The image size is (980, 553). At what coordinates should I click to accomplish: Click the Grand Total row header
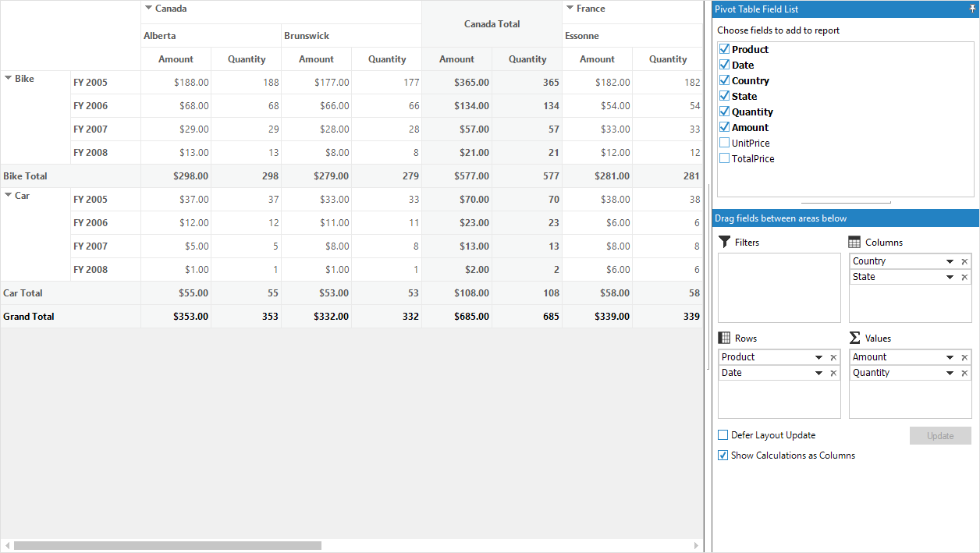click(x=70, y=317)
